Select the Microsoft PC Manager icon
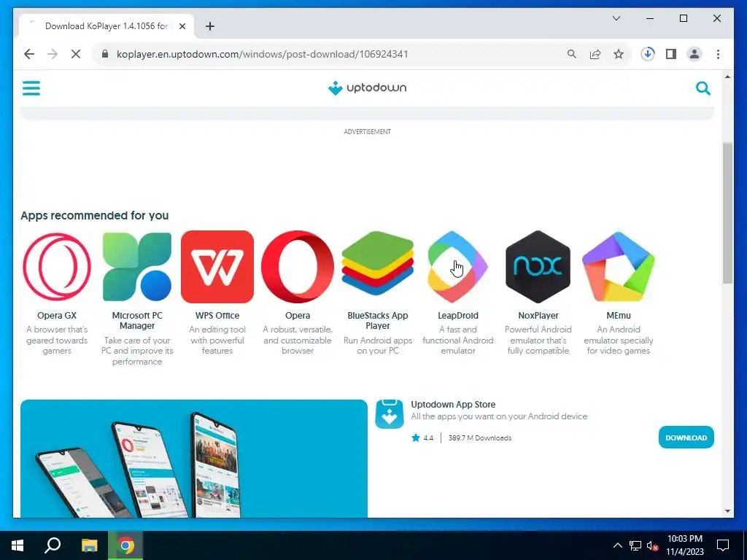747x560 pixels. point(137,267)
